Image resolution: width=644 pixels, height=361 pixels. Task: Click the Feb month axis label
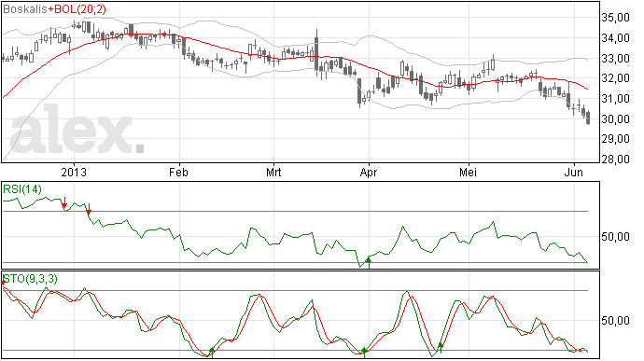178,172
